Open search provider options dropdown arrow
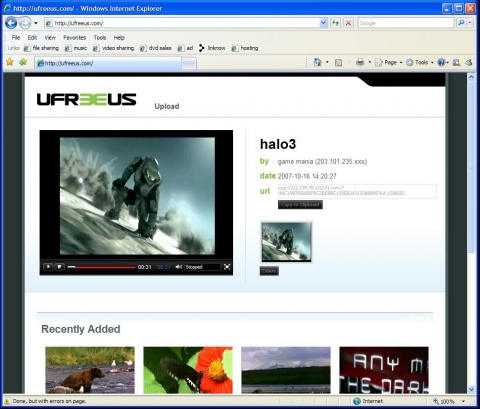 point(470,23)
